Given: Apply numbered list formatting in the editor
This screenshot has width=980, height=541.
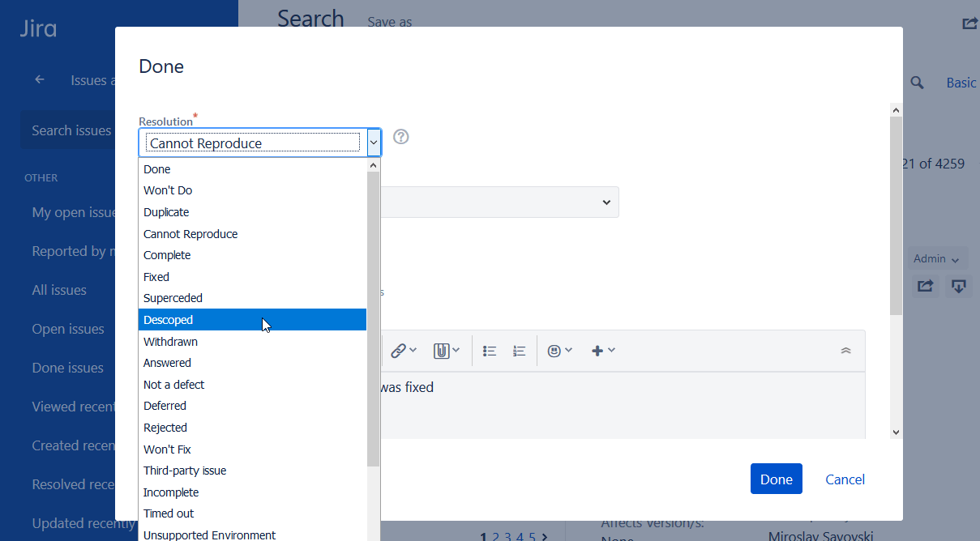Looking at the screenshot, I should (x=519, y=350).
